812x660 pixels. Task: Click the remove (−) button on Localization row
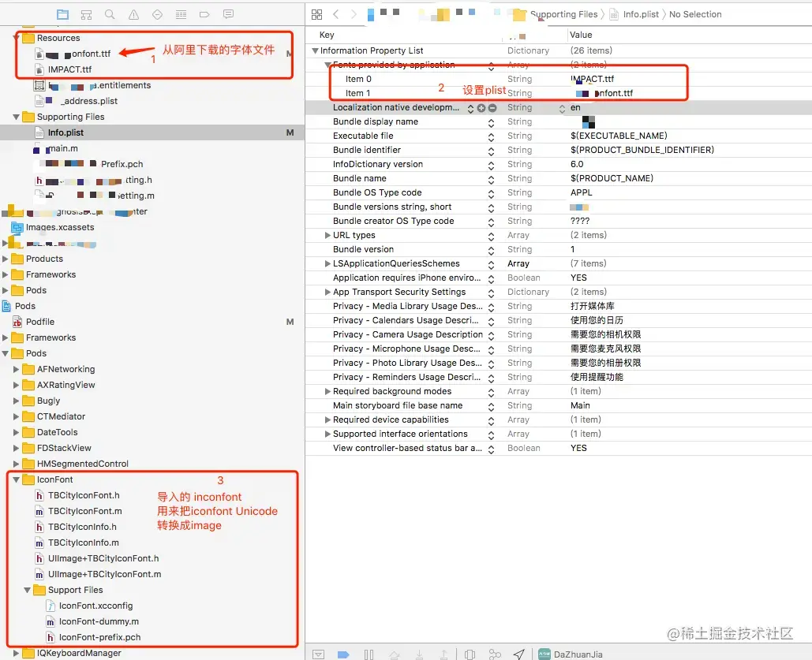tap(492, 108)
